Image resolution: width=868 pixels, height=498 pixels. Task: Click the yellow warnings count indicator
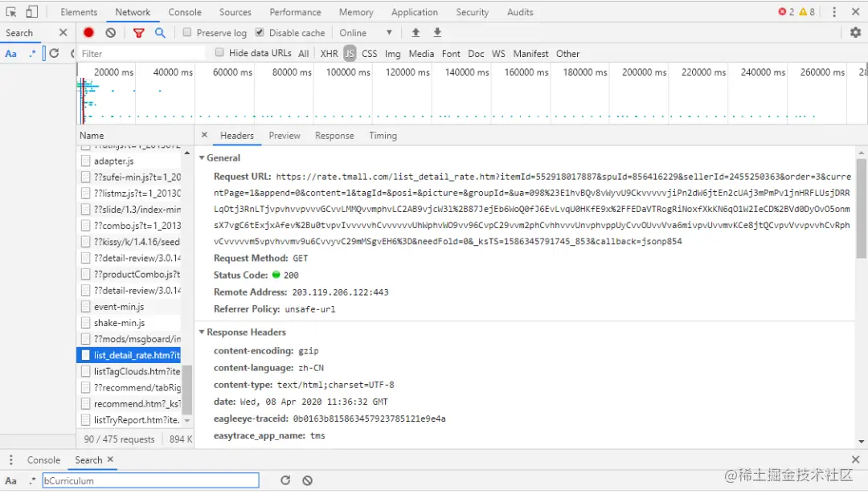click(x=807, y=11)
